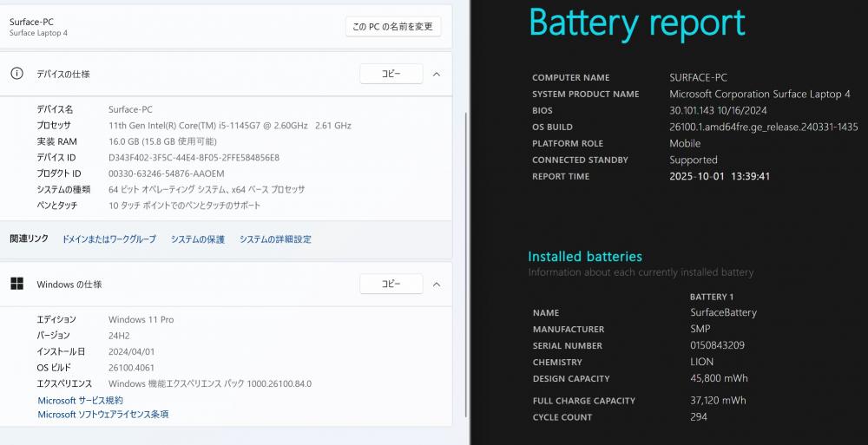The width and height of the screenshot is (868, 445).
Task: Select the Supported connected standby value
Action: tap(693, 160)
